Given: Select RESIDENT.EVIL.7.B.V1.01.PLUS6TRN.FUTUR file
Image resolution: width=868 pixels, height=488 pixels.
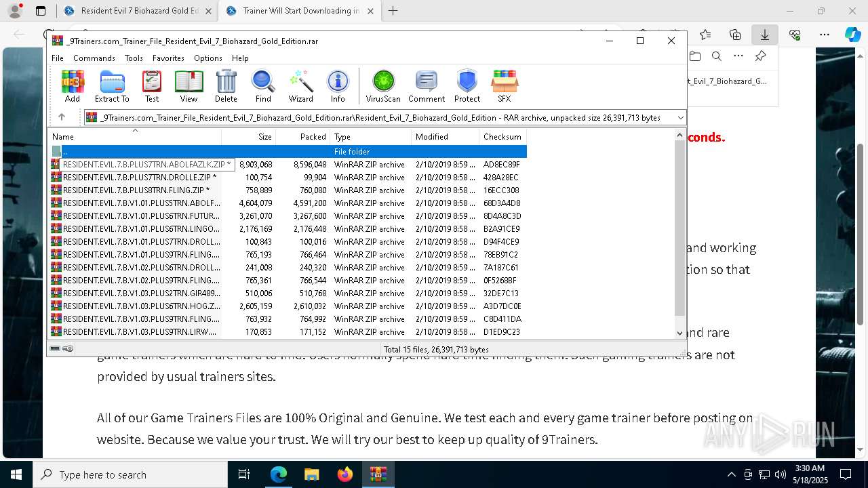Looking at the screenshot, I should coord(288,216).
